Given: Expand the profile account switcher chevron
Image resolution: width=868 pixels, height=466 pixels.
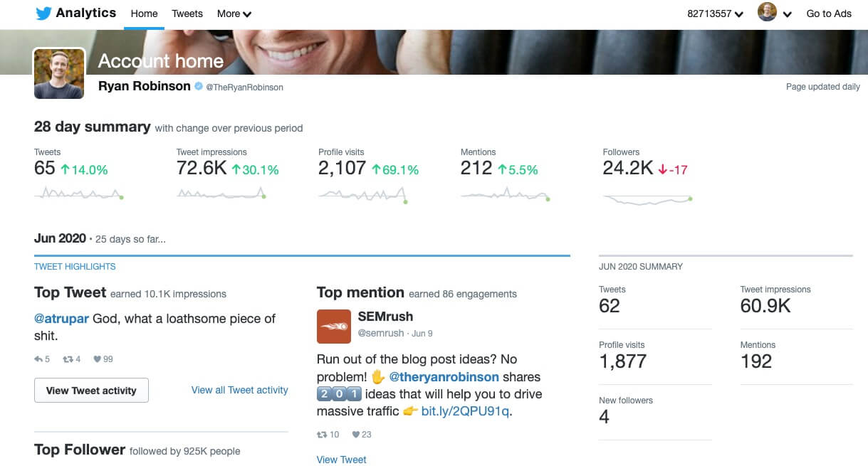Looking at the screenshot, I should point(788,14).
